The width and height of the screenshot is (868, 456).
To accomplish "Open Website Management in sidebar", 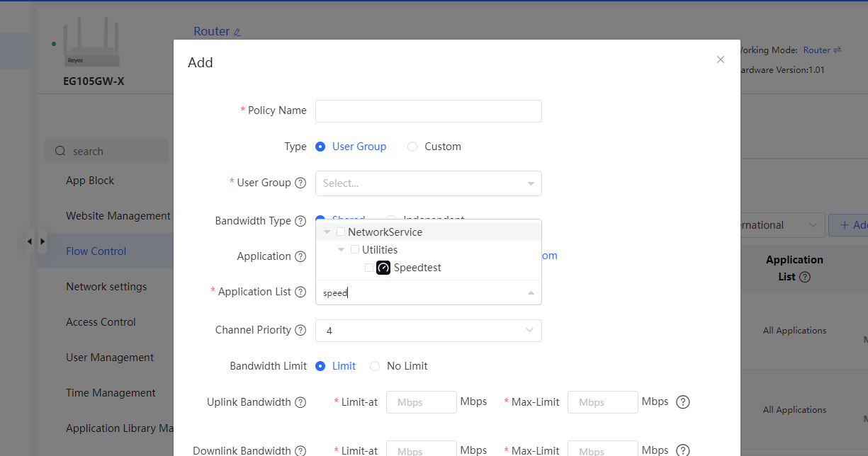I will pyautogui.click(x=118, y=216).
